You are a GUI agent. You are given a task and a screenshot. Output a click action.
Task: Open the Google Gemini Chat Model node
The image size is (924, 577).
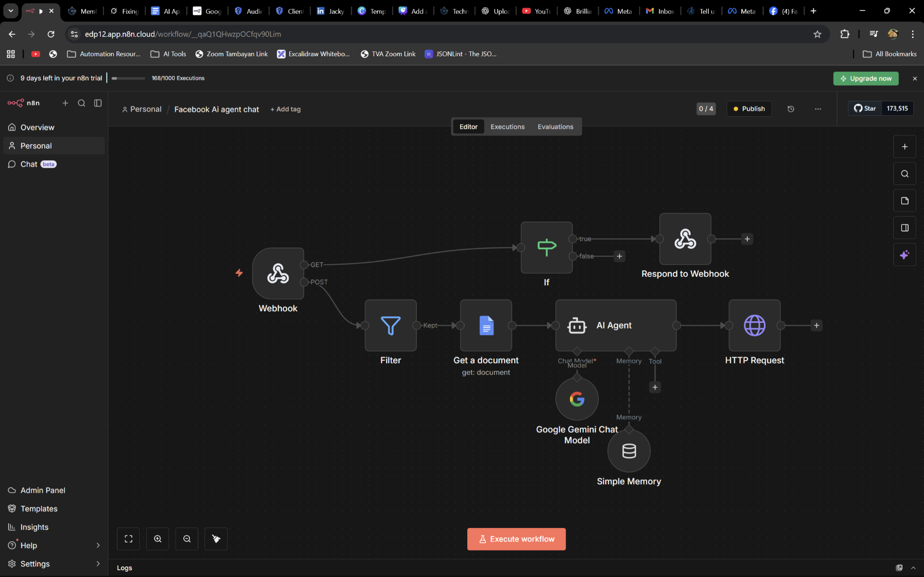[577, 399]
